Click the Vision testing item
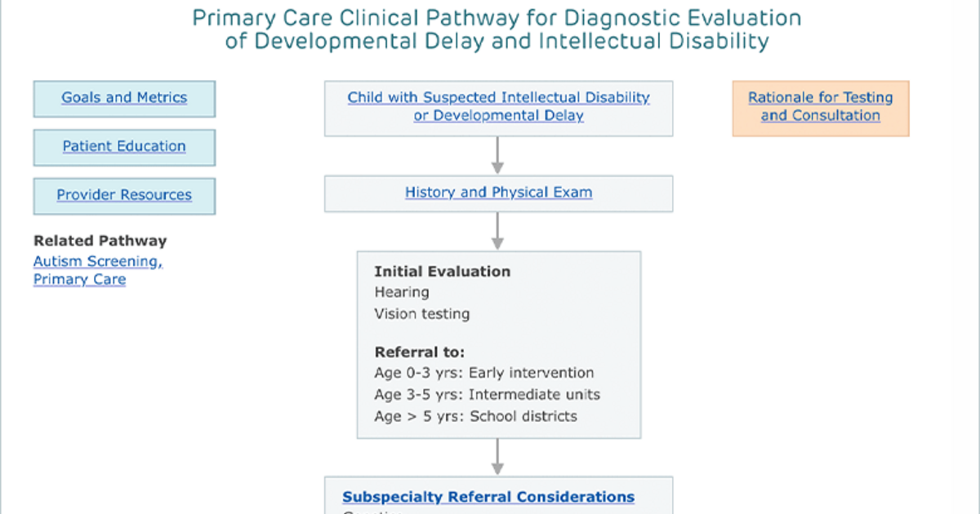This screenshot has width=980, height=514. click(x=422, y=313)
